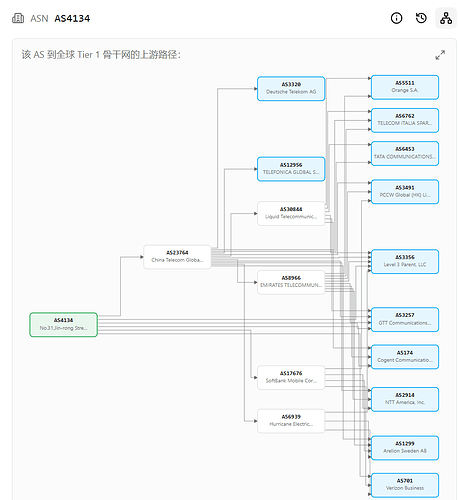Click the AS3491 PCCW Global node
The height and width of the screenshot is (500, 458).
(x=405, y=192)
